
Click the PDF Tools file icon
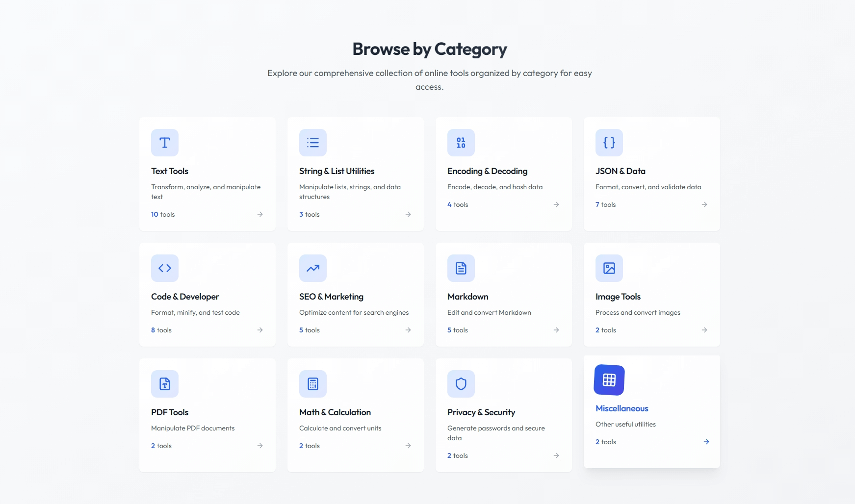(165, 384)
